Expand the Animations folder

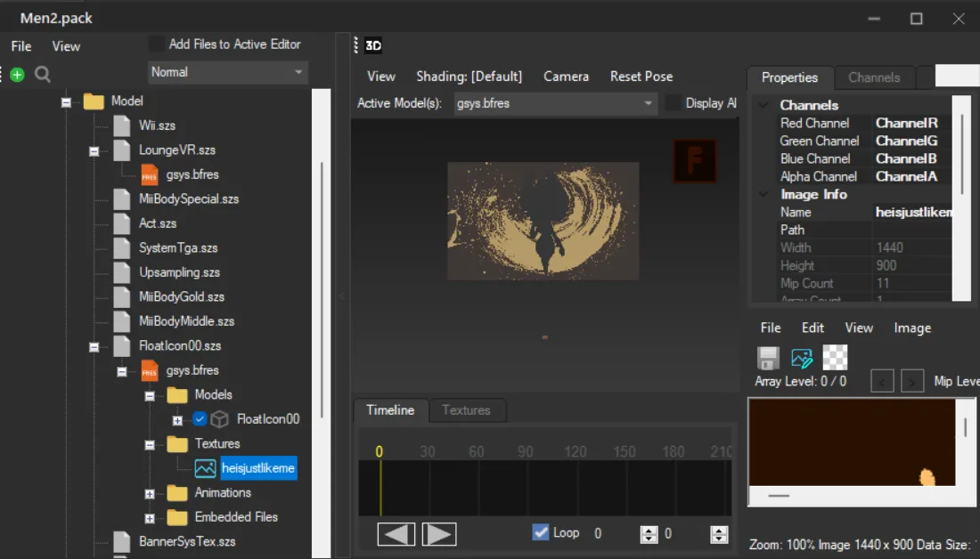[x=150, y=493]
